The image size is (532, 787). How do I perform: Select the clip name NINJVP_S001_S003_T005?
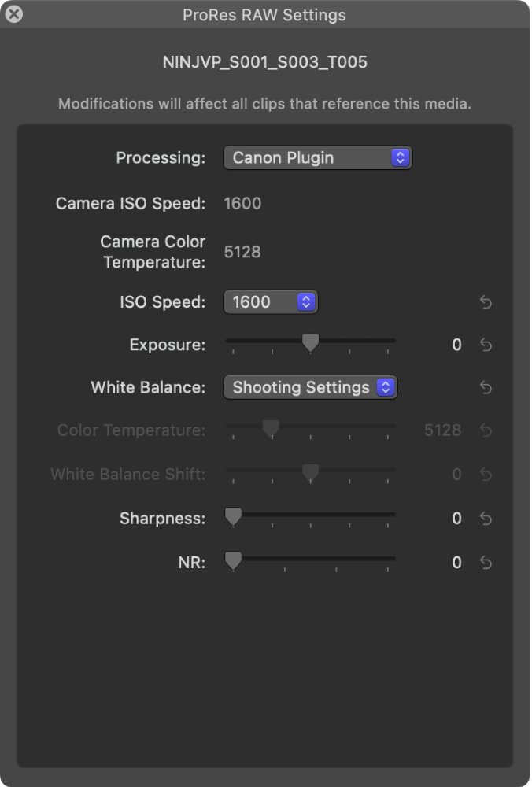click(x=265, y=61)
